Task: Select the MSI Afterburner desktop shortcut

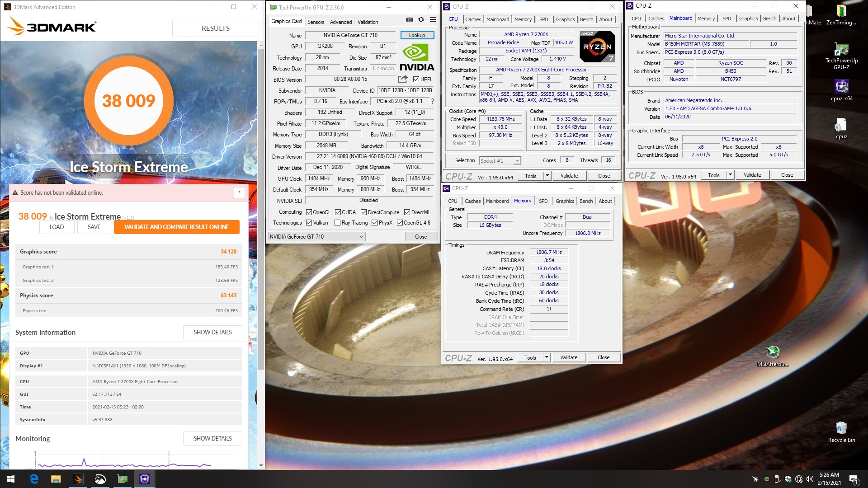Action: point(773,357)
